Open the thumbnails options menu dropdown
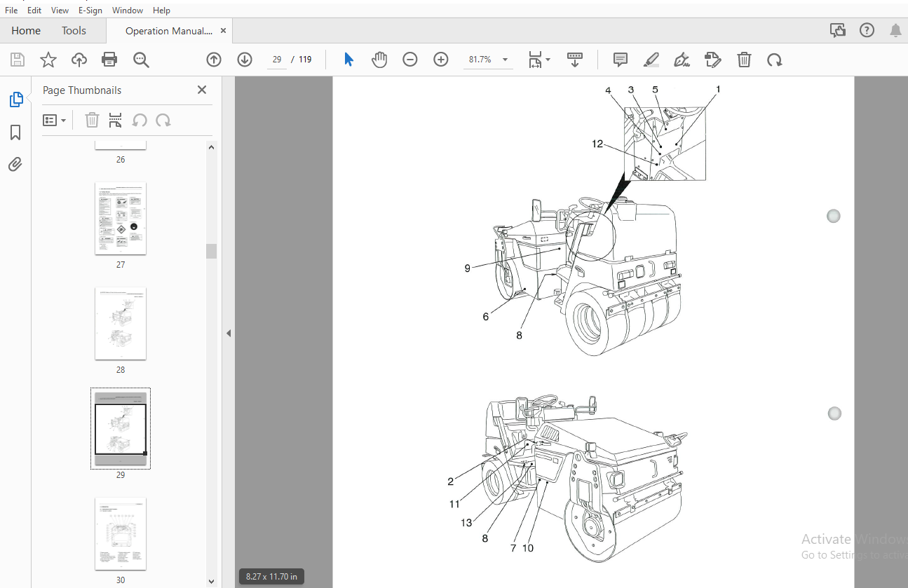Viewport: 908px width, 588px height. click(55, 121)
